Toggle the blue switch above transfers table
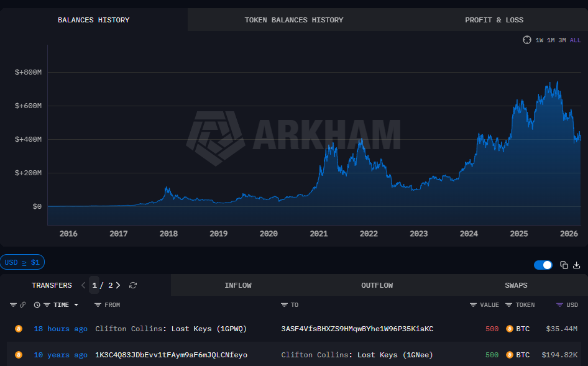Viewport: 588px width, 366px height. coord(543,265)
